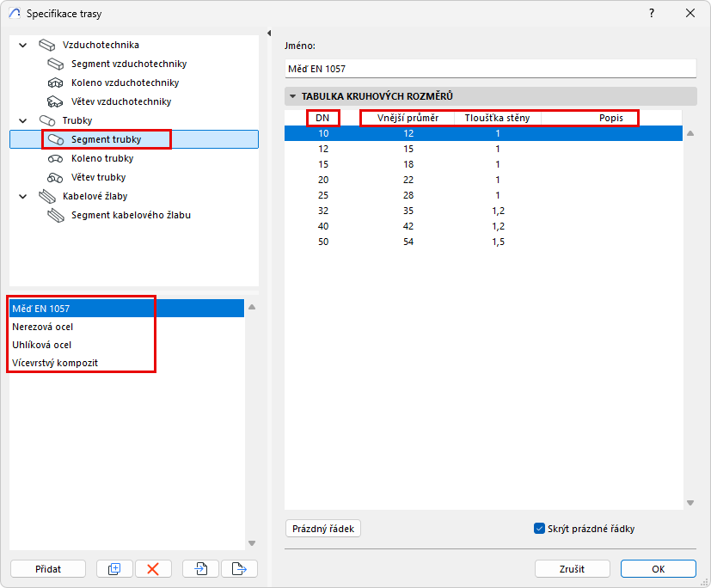Click the Větev trubky branch icon
The image size is (711, 588).
click(x=56, y=178)
